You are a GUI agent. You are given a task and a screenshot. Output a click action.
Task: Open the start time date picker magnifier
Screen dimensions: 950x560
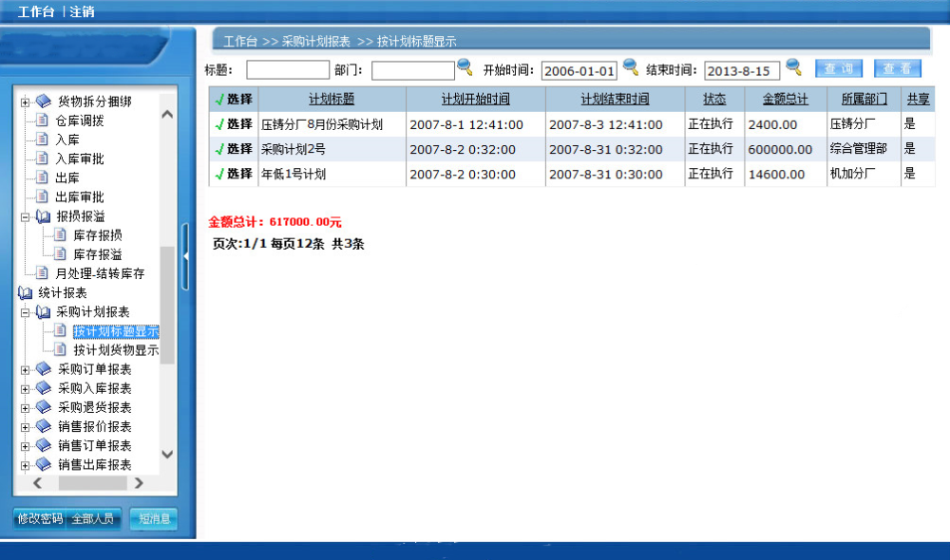click(630, 66)
